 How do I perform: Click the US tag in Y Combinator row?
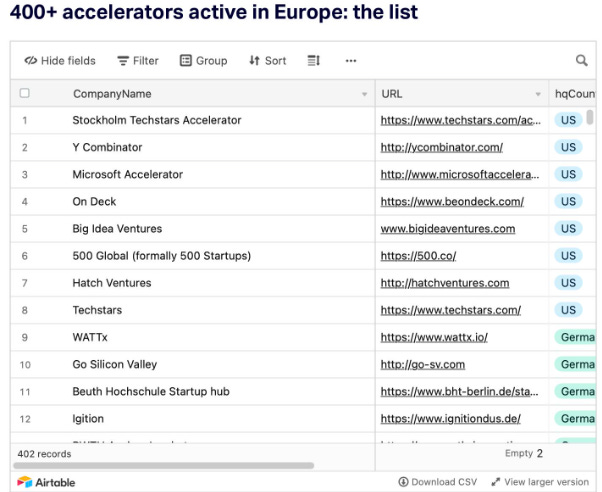[568, 147]
